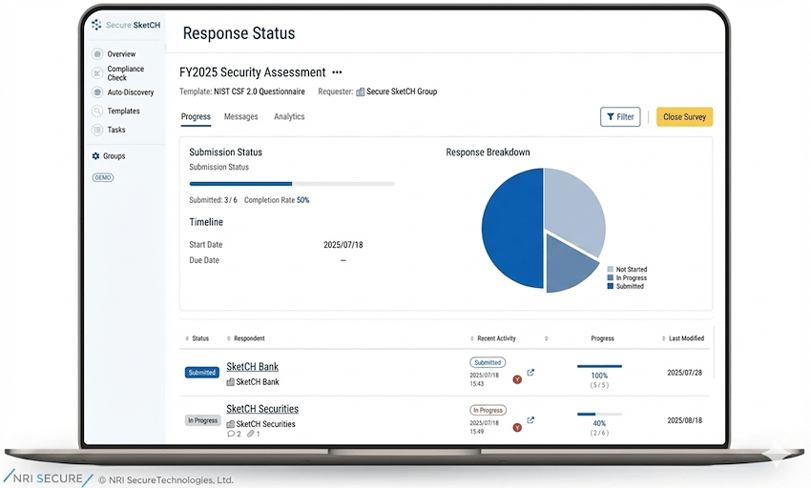Click the Completion Rate 50% value

click(x=303, y=200)
